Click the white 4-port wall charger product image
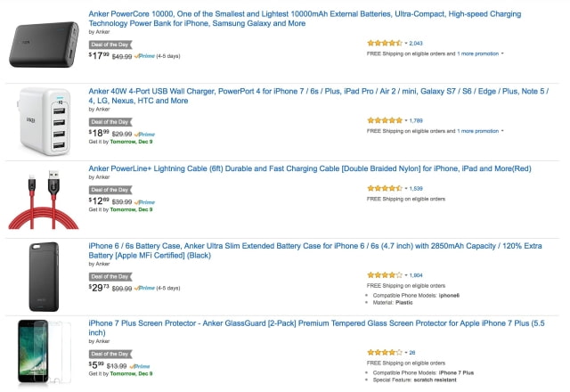This screenshot has width=570, height=392. coord(45,119)
